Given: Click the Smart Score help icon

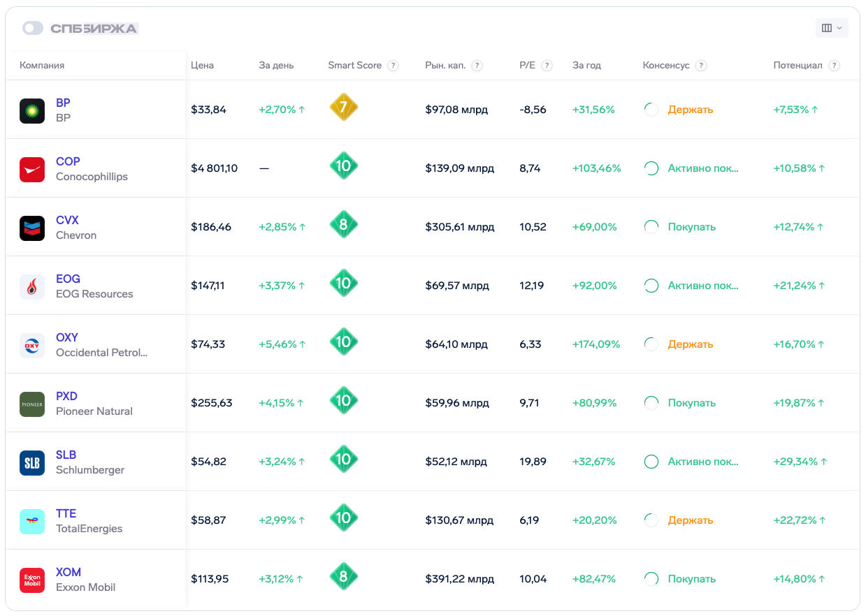Looking at the screenshot, I should click(394, 66).
